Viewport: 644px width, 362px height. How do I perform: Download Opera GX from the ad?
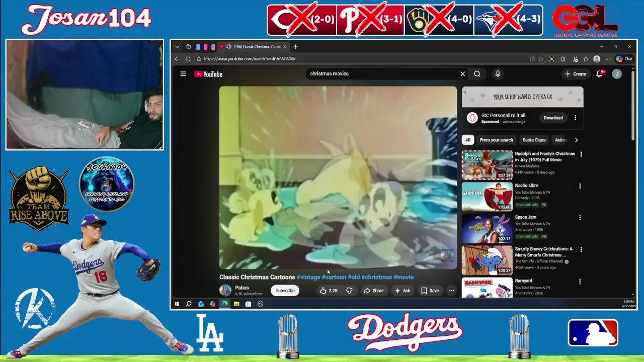pyautogui.click(x=553, y=118)
